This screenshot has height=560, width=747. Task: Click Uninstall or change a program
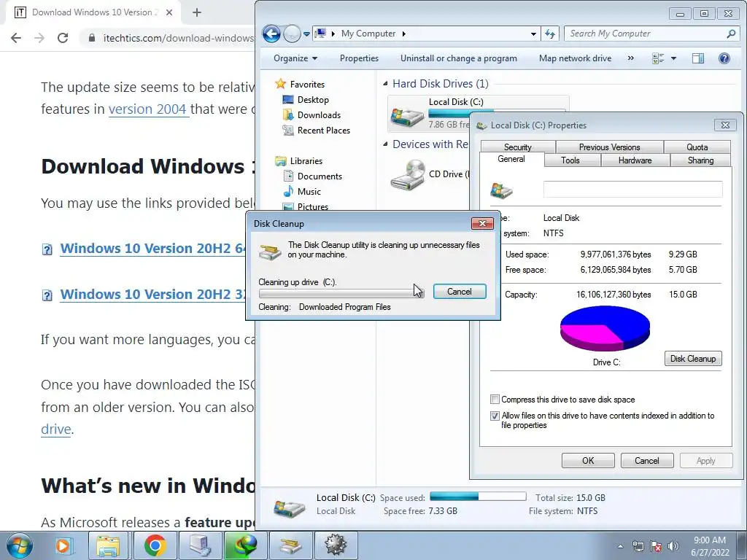click(x=458, y=58)
